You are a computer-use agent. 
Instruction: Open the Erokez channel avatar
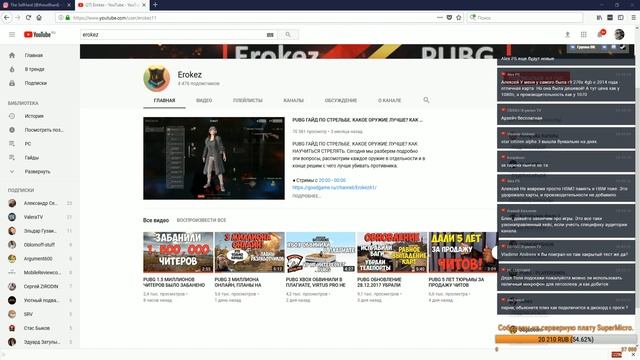click(x=157, y=78)
